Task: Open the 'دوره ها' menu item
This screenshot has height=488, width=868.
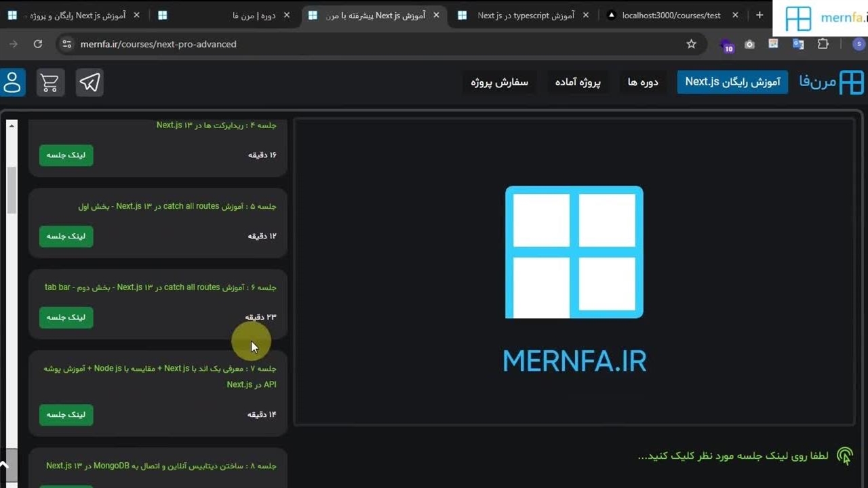Action: 643,82
